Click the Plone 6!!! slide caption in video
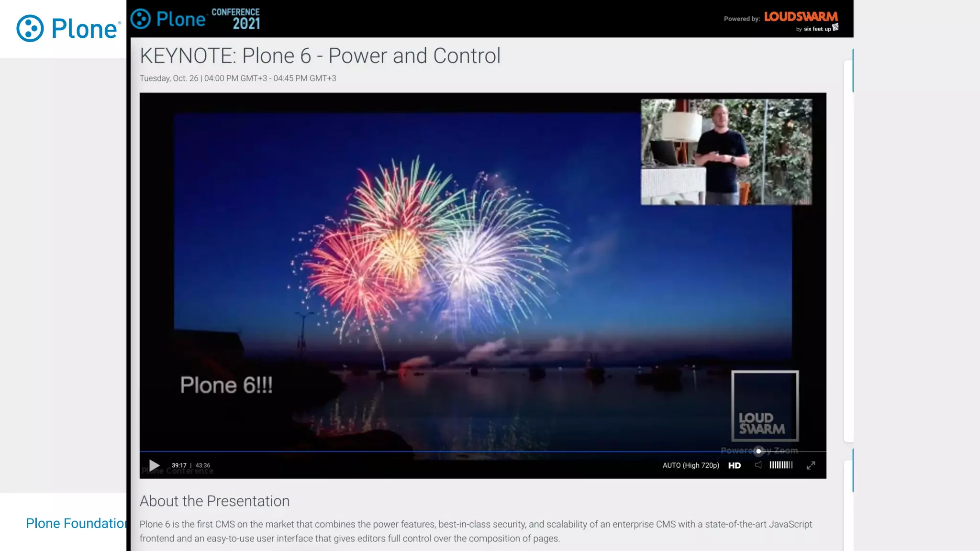 pyautogui.click(x=226, y=385)
